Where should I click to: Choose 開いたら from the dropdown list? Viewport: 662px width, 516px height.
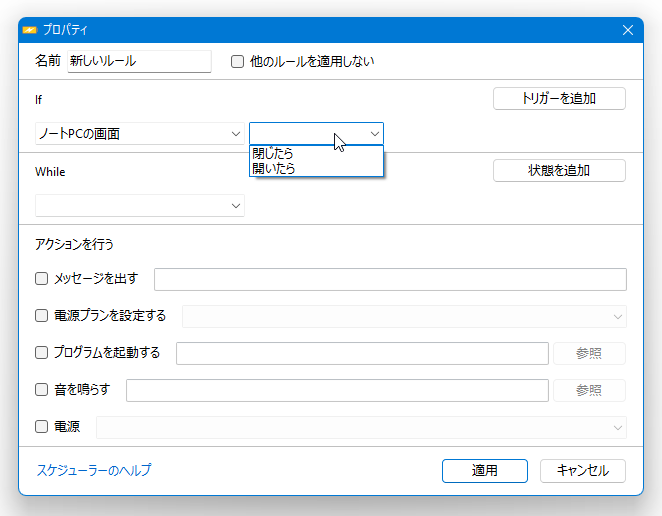[316, 168]
